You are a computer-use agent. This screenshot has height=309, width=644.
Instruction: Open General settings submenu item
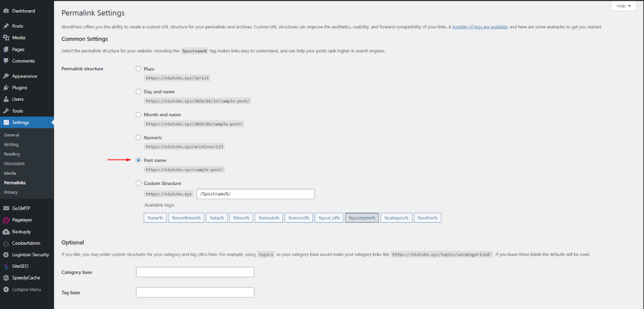11,135
